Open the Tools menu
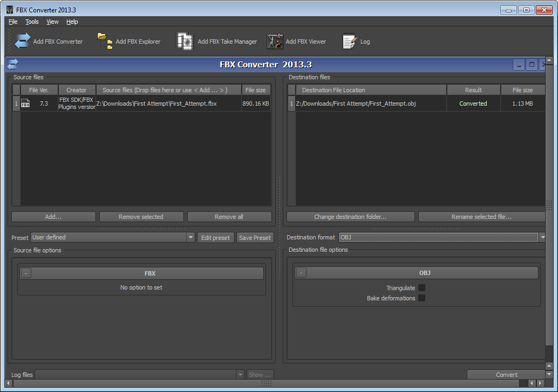The height and width of the screenshot is (392, 558). (x=32, y=22)
